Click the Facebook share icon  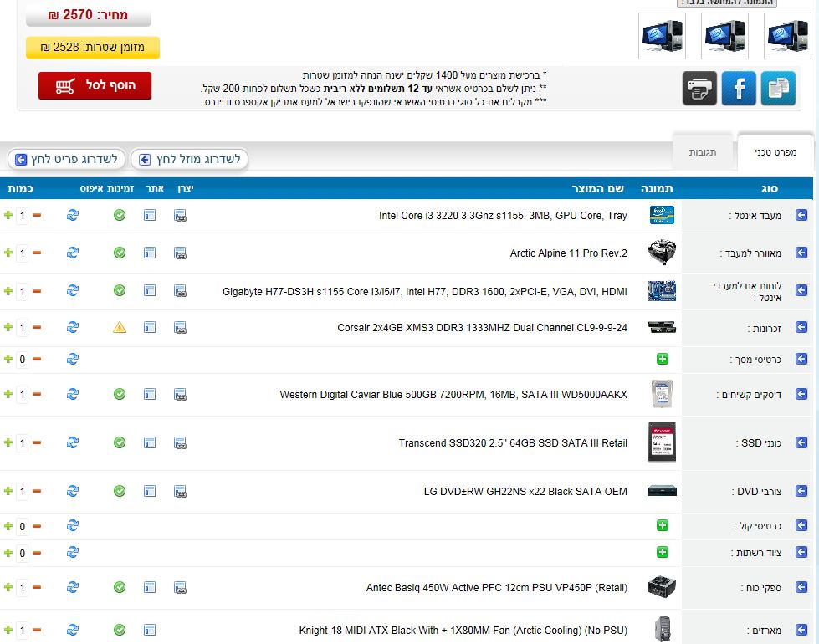739,88
